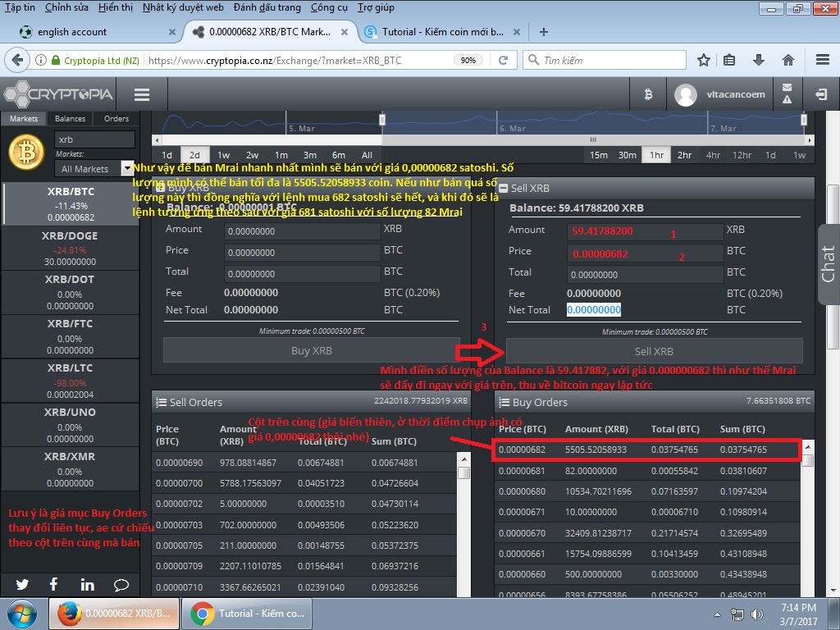Open the user avatar icon
This screenshot has width=840, height=630.
tap(686, 95)
